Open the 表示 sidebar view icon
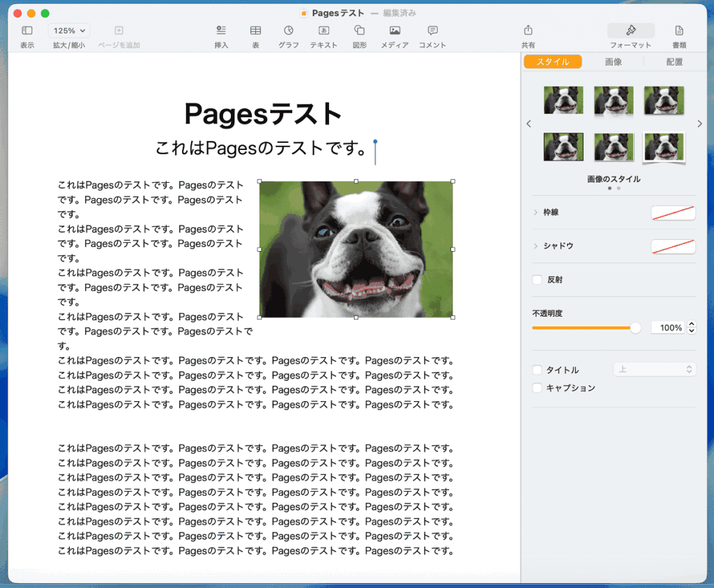Screen dimensions: 714x588 tap(27, 31)
